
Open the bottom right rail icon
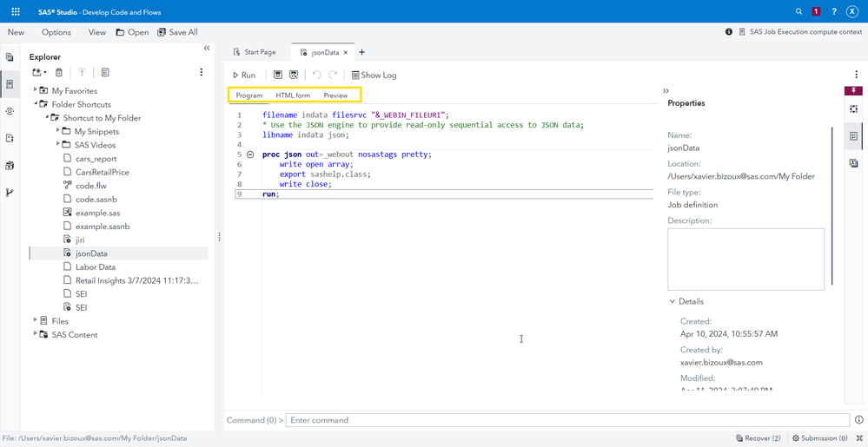(853, 163)
